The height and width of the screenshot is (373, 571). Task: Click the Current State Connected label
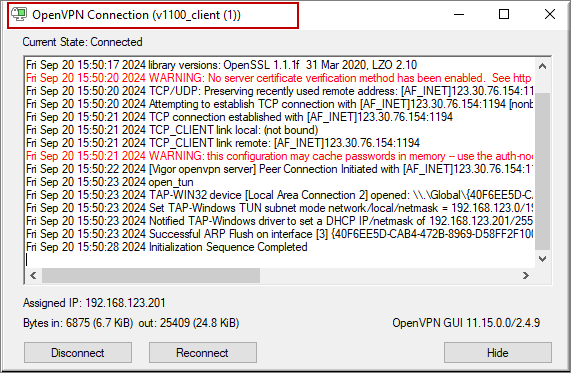tap(82, 42)
